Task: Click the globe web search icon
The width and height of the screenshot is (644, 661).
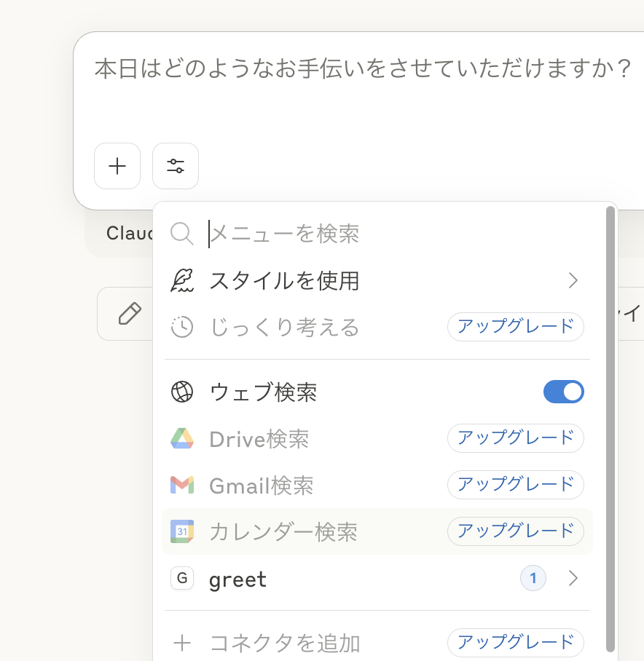Action: pos(182,392)
